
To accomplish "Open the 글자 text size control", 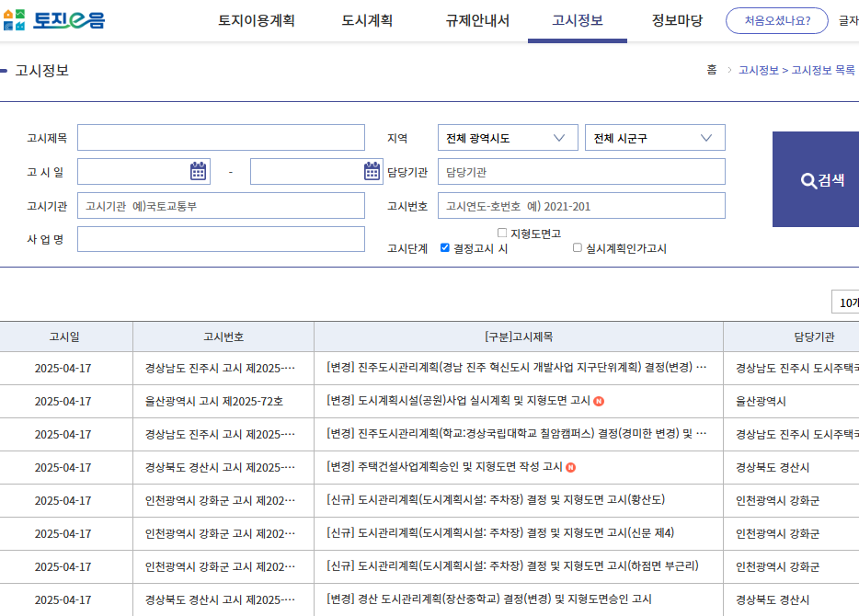I will [848, 20].
